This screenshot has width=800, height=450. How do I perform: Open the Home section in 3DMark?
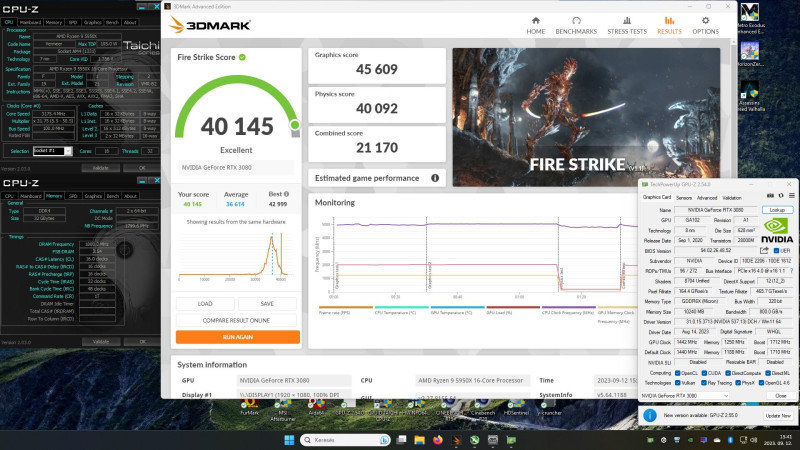pos(535,26)
